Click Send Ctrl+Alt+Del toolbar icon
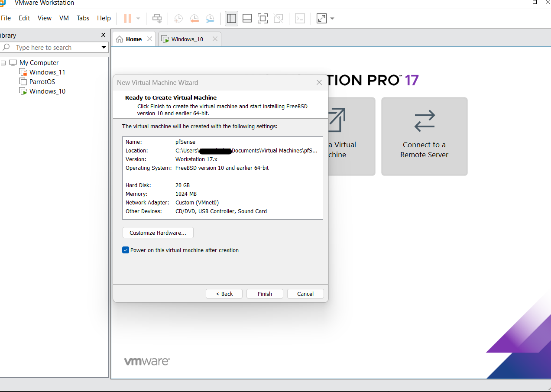 pyautogui.click(x=157, y=18)
